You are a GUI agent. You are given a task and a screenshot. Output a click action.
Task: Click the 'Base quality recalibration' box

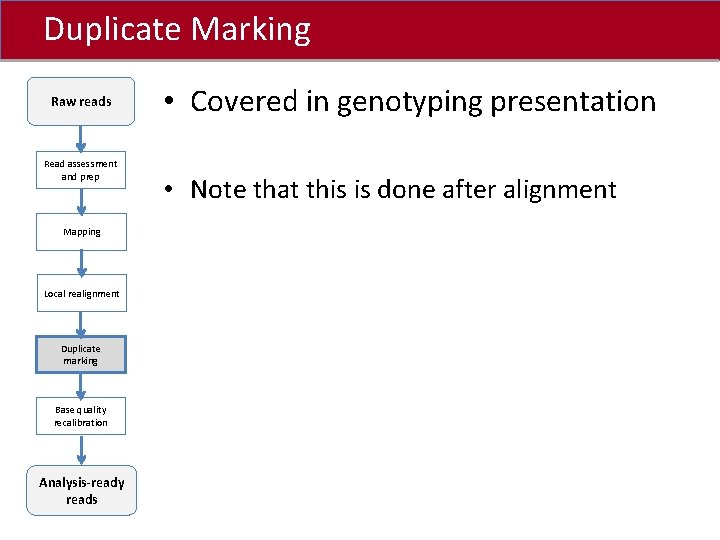pos(81,416)
